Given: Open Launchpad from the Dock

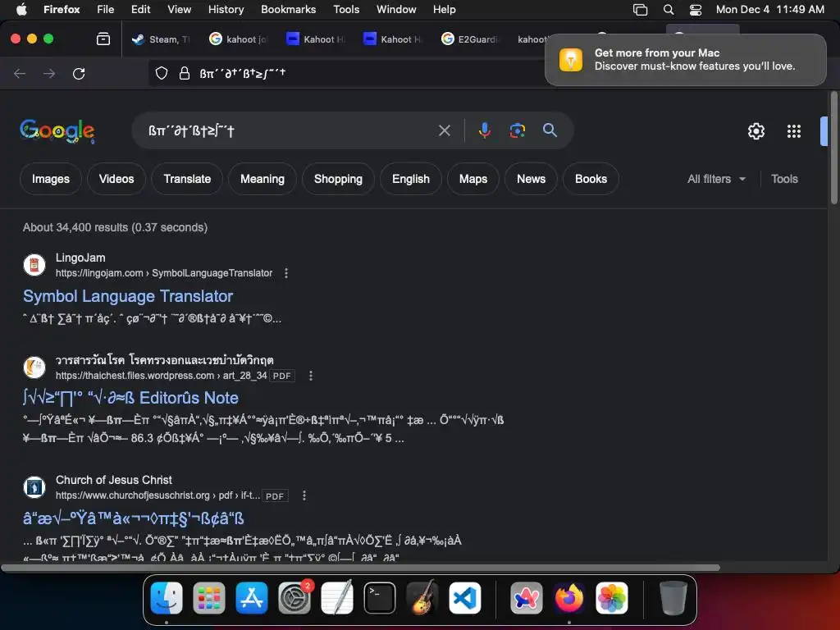Looking at the screenshot, I should pyautogui.click(x=209, y=597).
